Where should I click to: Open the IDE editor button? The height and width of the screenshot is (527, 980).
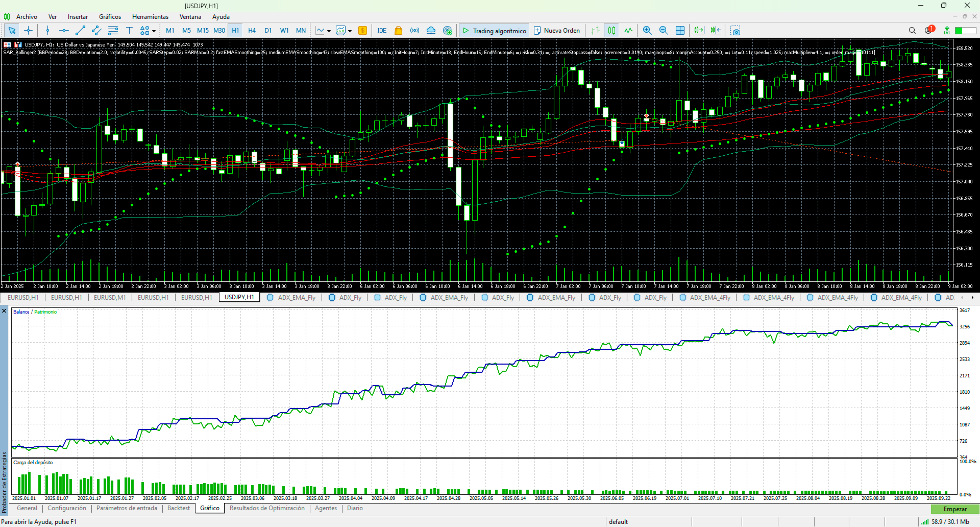tap(382, 31)
